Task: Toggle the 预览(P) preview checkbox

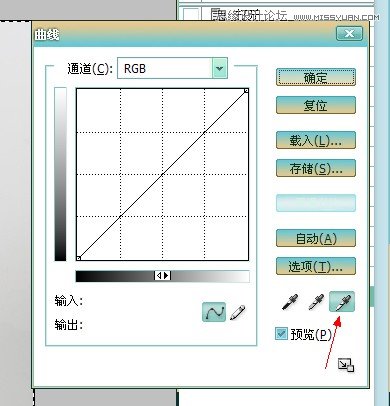Action: pos(281,334)
